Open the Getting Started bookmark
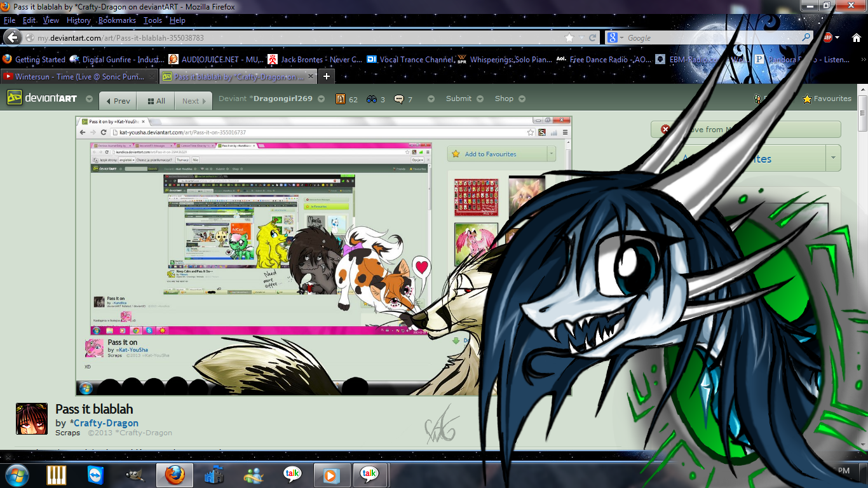The width and height of the screenshot is (868, 488). [34, 59]
